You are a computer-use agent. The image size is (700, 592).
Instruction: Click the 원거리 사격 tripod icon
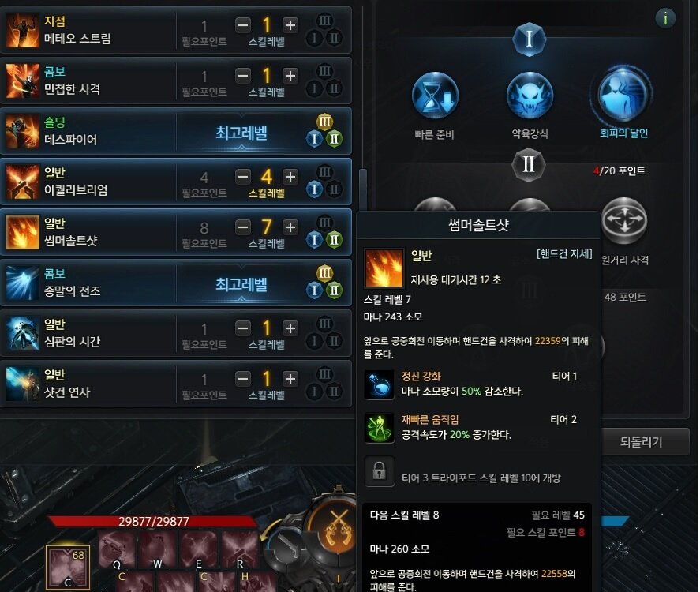pyautogui.click(x=624, y=221)
